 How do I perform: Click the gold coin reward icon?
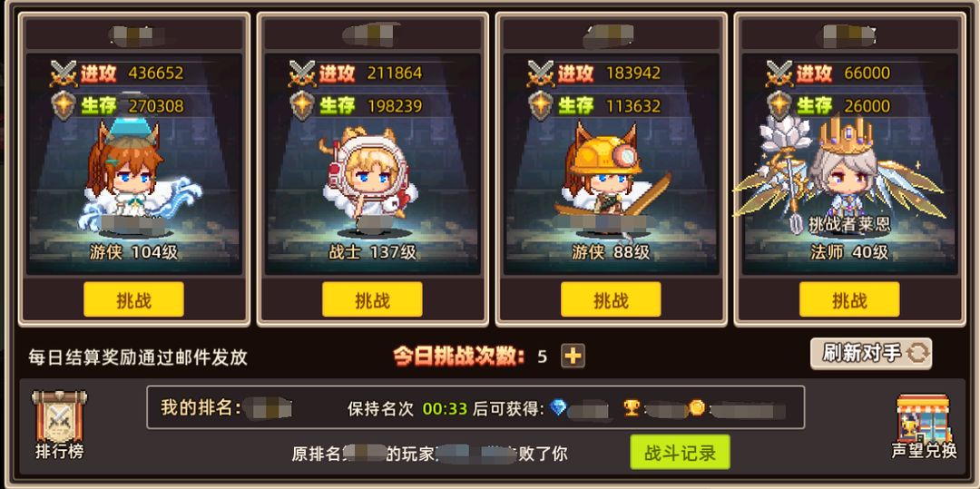(x=698, y=408)
